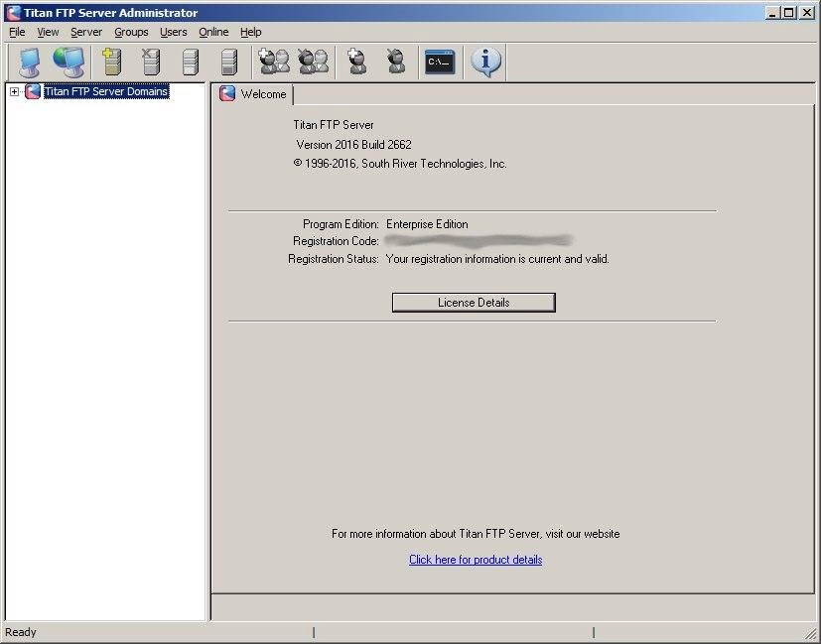Open the View menu
Screen dimensions: 821x644
tap(48, 32)
